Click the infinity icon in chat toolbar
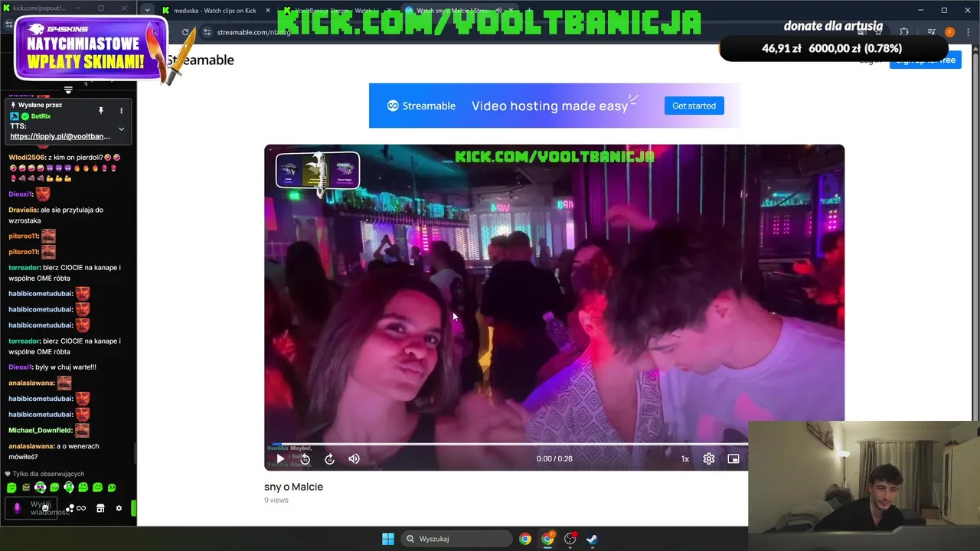 pos(81,508)
